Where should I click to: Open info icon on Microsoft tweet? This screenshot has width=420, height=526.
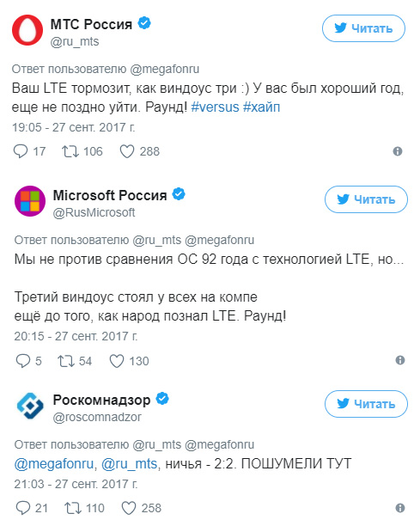(x=400, y=360)
